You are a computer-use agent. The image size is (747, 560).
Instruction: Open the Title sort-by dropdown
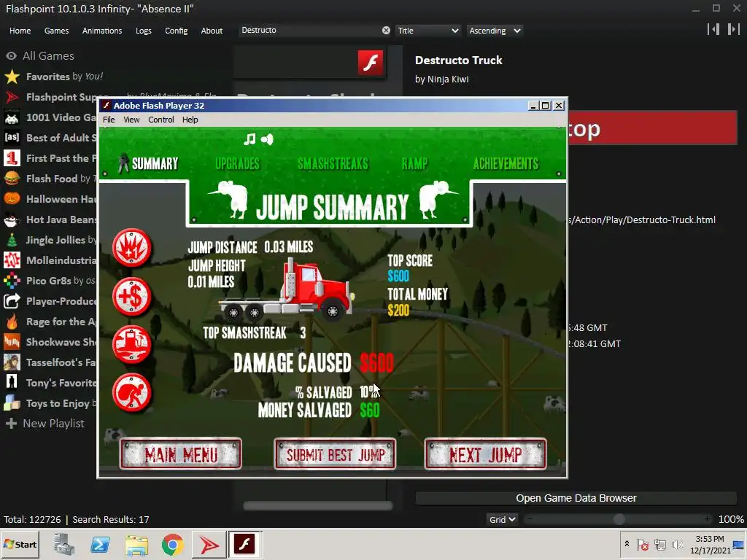[427, 31]
